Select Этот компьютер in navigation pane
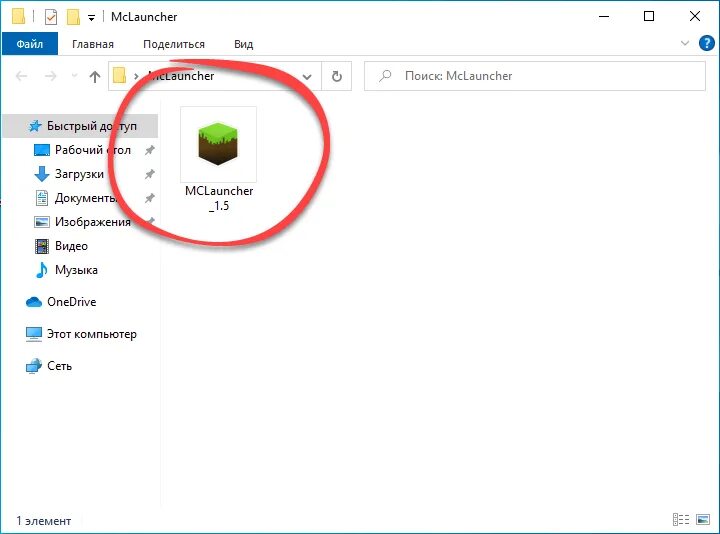Image resolution: width=720 pixels, height=534 pixels. [92, 334]
